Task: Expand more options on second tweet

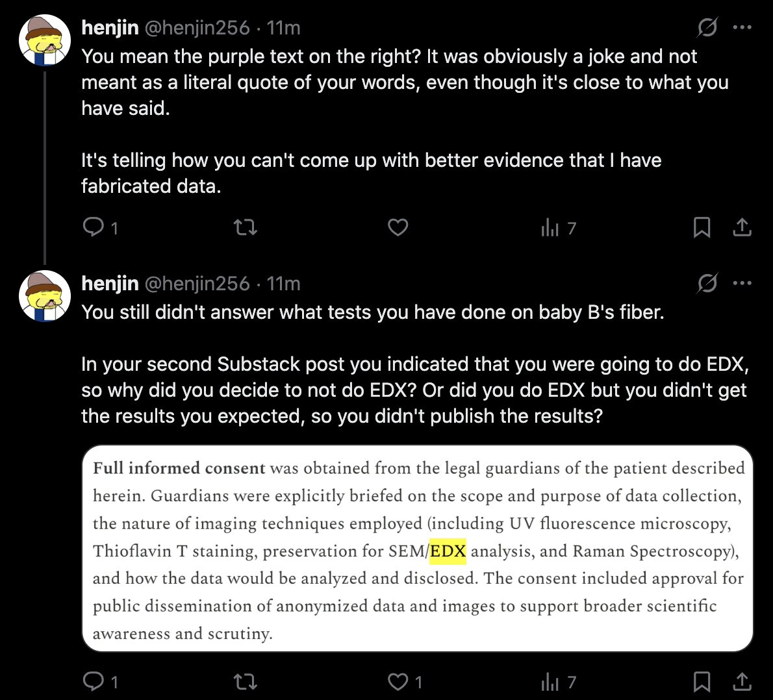Action: (742, 283)
